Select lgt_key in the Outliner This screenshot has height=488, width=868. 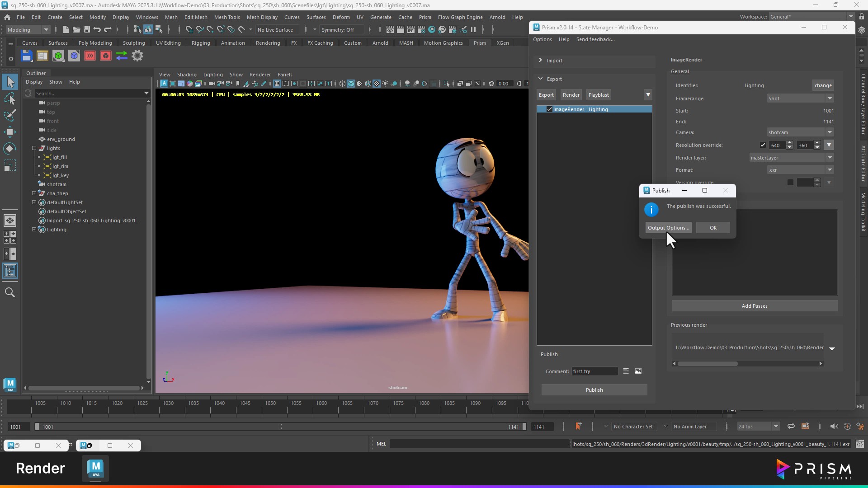click(61, 175)
